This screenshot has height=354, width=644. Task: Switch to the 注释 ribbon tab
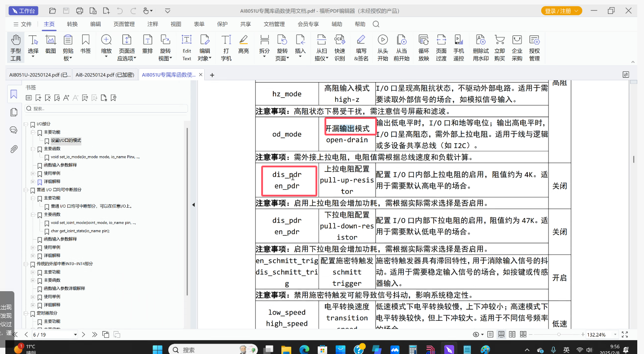[x=153, y=24]
